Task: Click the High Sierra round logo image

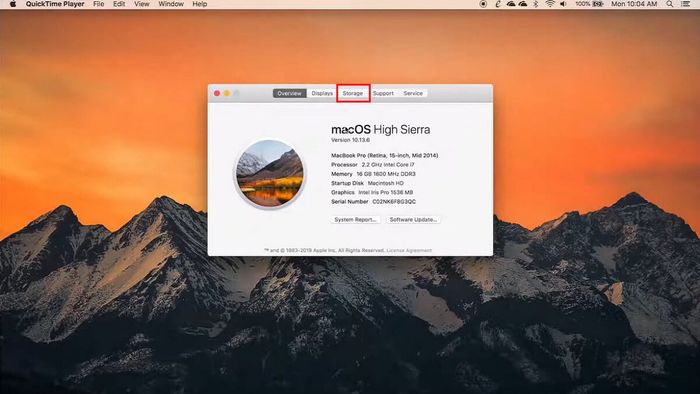Action: (x=270, y=174)
